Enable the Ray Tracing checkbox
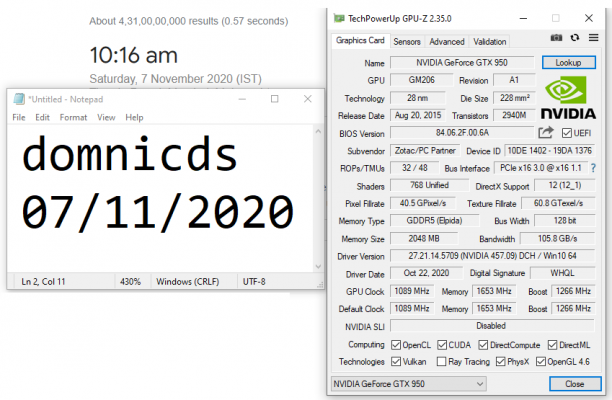Screen dimensions: 612x400 (441, 362)
